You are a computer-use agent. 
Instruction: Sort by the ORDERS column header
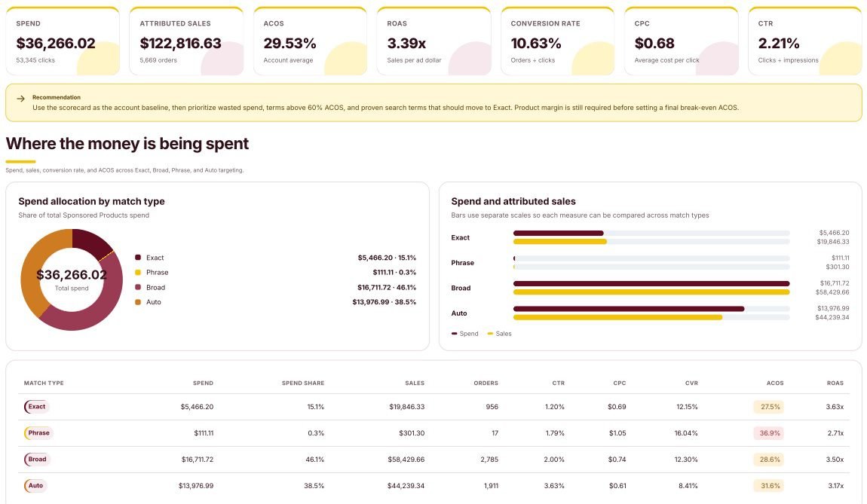point(486,383)
